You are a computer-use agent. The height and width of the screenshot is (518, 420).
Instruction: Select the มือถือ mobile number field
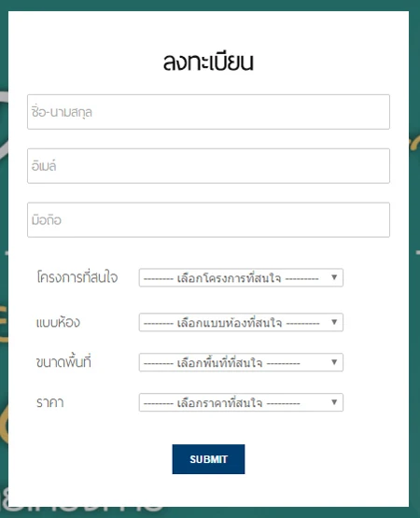pyautogui.click(x=208, y=220)
